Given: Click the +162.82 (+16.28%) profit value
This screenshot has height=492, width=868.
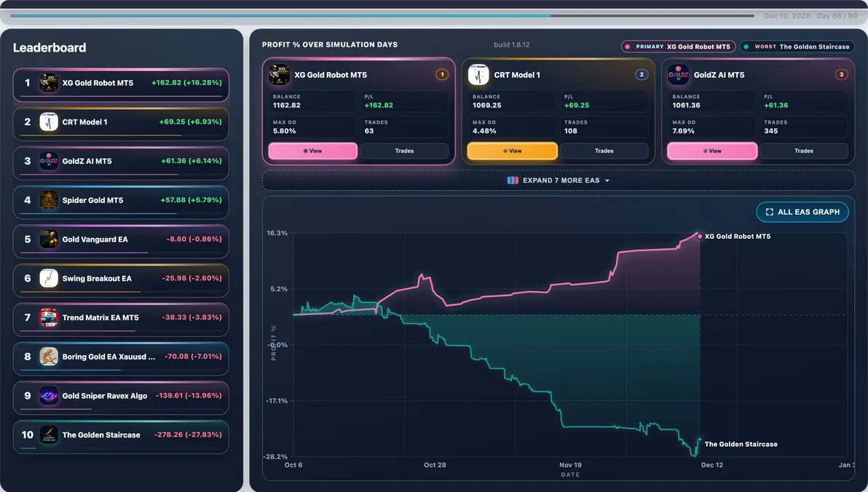Looking at the screenshot, I should pyautogui.click(x=186, y=82).
